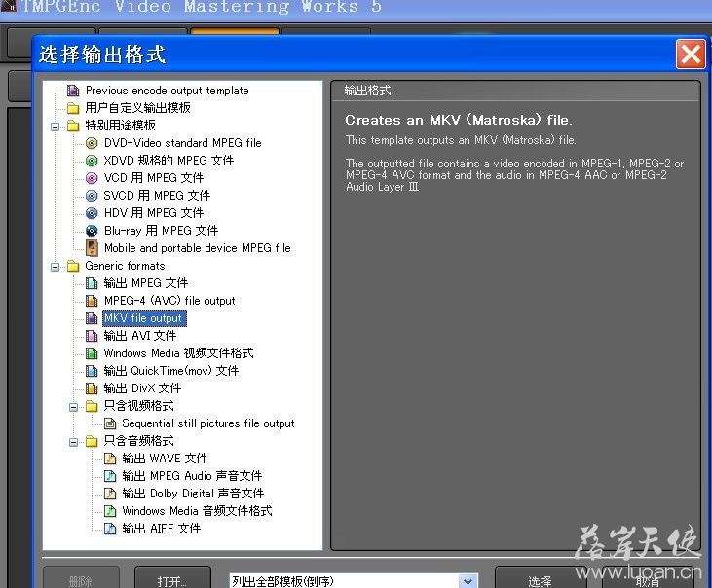Collapse the 只含视频格式 tree node

click(73, 407)
